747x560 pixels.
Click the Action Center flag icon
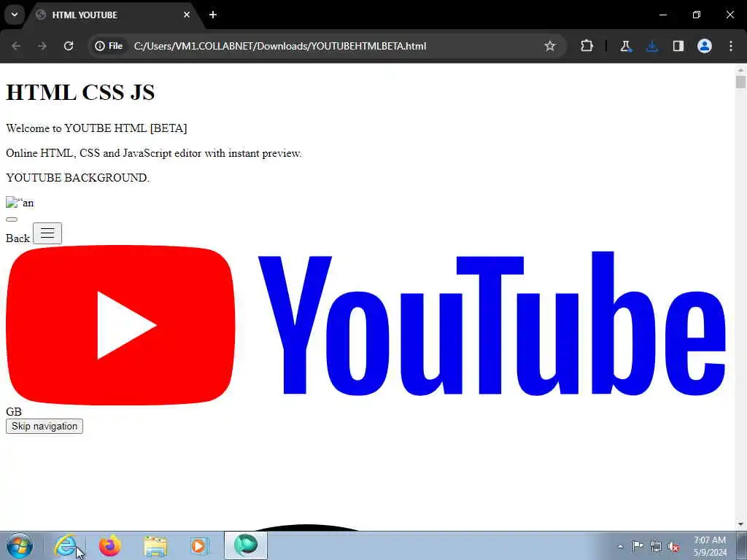coord(638,546)
